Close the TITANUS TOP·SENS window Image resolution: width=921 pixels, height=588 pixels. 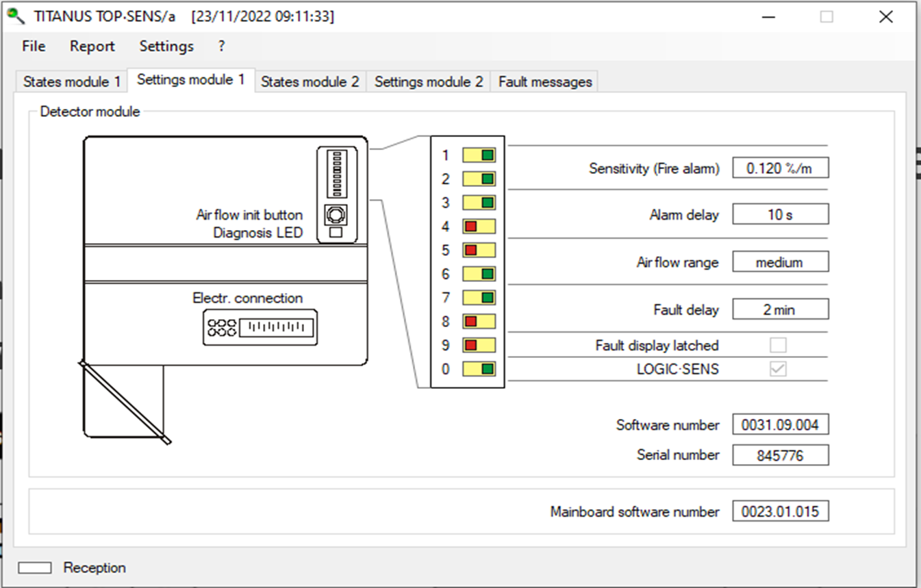click(x=886, y=16)
